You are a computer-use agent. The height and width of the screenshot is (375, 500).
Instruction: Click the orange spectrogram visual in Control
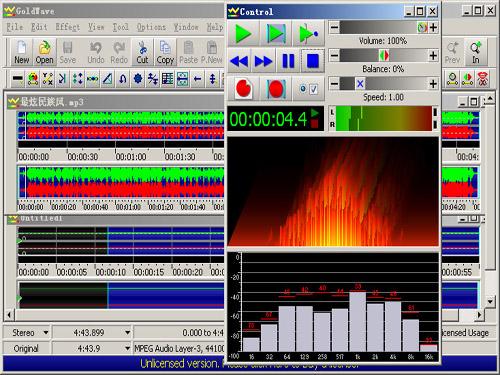pyautogui.click(x=333, y=192)
